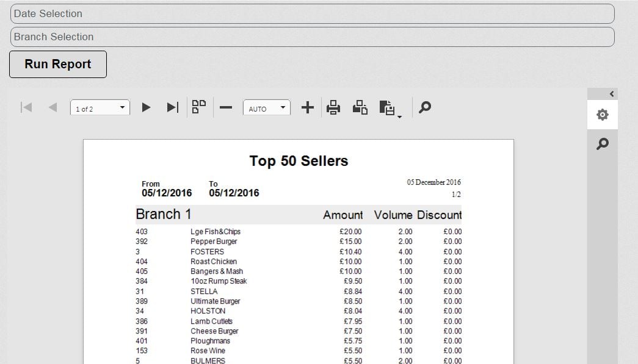
Task: Click the Top 50 Sellers report title
Action: pos(299,161)
